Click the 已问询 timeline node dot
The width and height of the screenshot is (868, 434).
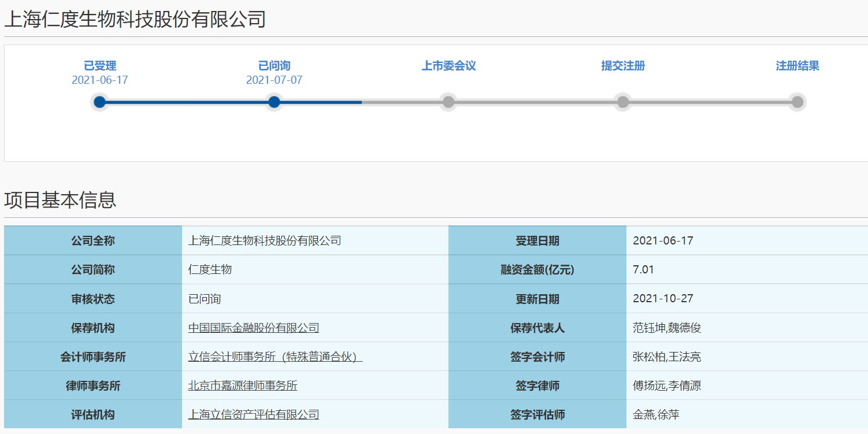click(x=275, y=102)
